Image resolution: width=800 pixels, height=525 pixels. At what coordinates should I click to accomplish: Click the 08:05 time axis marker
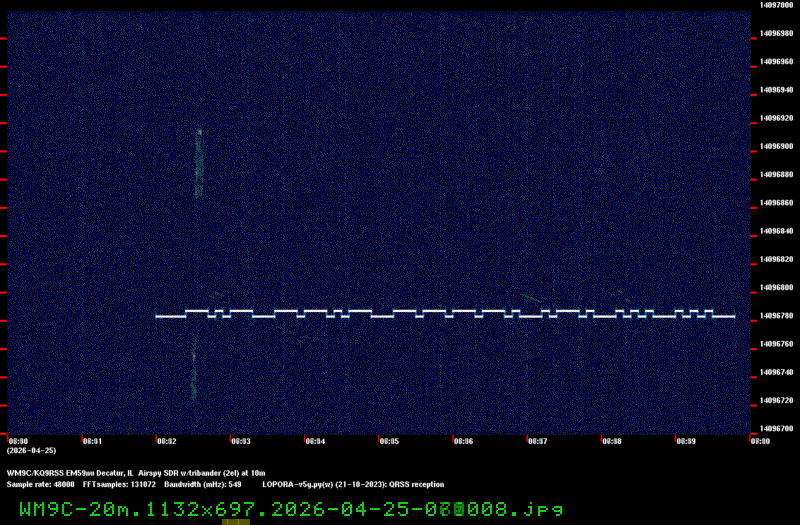[389, 440]
